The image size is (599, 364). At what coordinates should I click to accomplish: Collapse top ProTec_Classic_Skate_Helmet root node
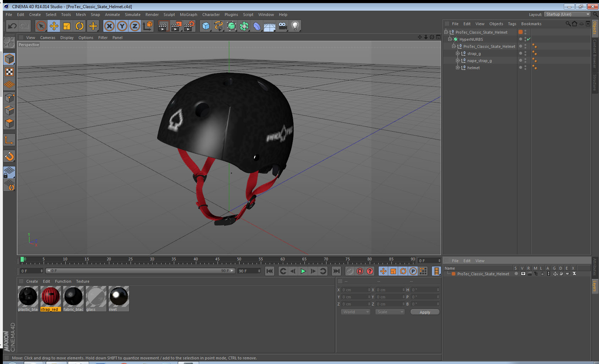(446, 32)
